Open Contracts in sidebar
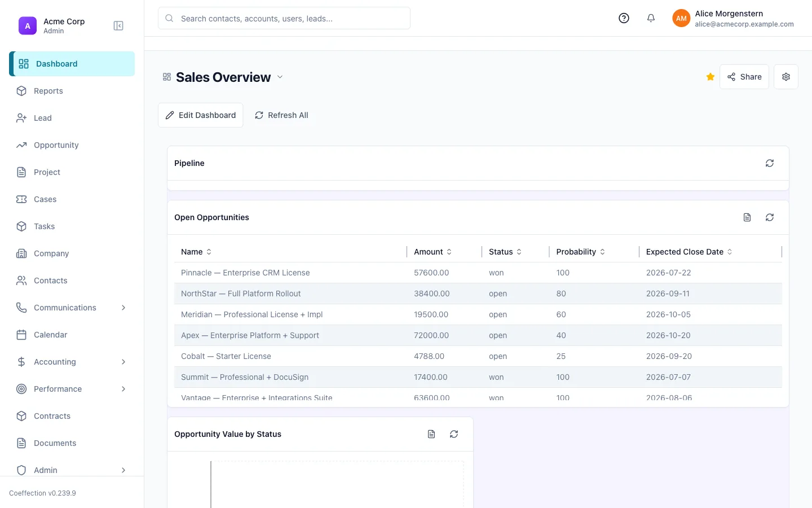812x508 pixels. click(x=72, y=416)
